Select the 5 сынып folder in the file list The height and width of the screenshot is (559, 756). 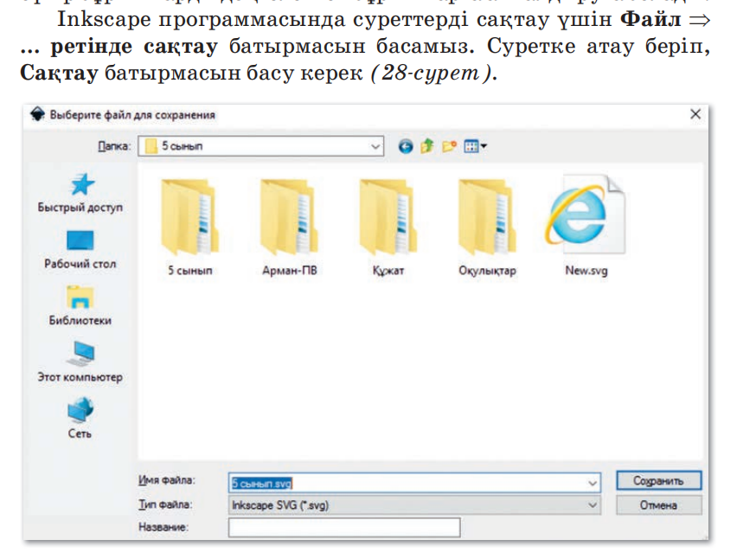(190, 228)
